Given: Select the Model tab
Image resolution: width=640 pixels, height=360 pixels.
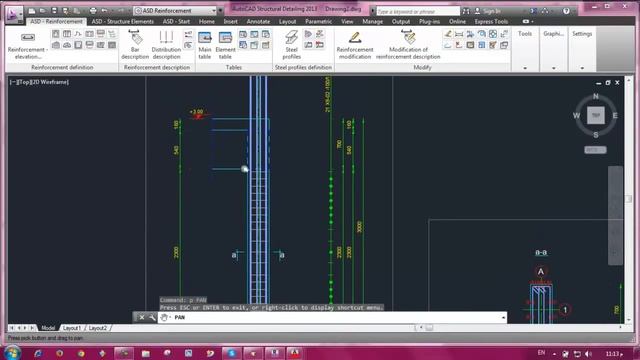Looking at the screenshot, I should [48, 328].
